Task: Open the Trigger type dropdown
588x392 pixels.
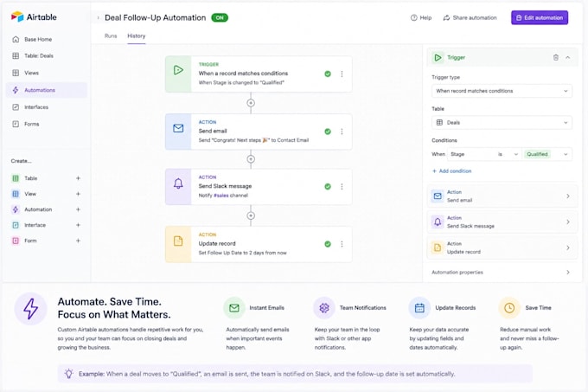Action: click(x=502, y=91)
